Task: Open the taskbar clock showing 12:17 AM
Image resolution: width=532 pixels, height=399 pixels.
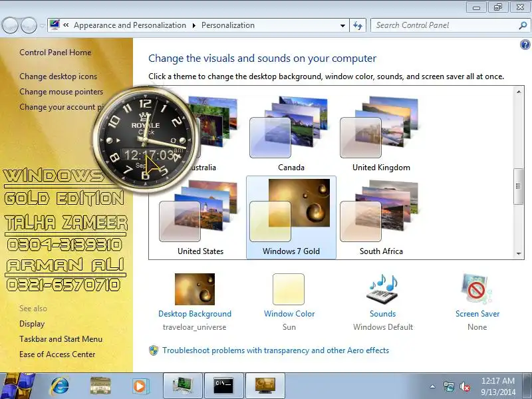Action: click(x=497, y=386)
